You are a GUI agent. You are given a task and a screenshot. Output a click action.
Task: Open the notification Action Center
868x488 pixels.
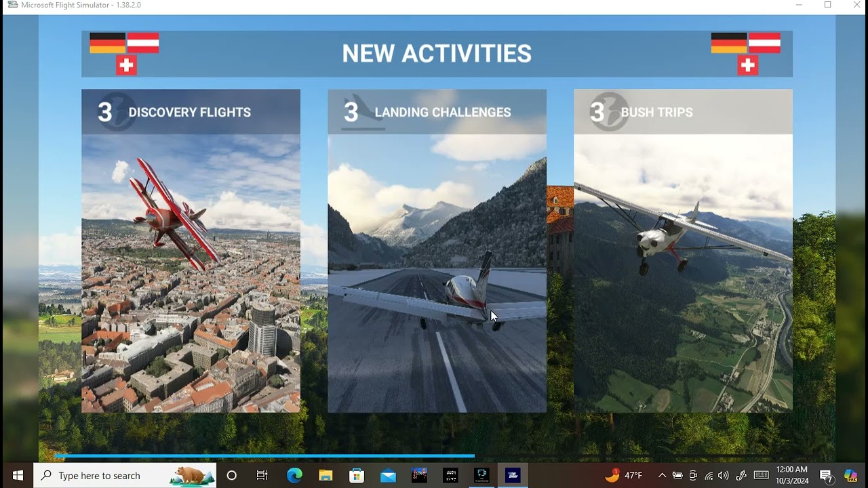pyautogui.click(x=826, y=476)
